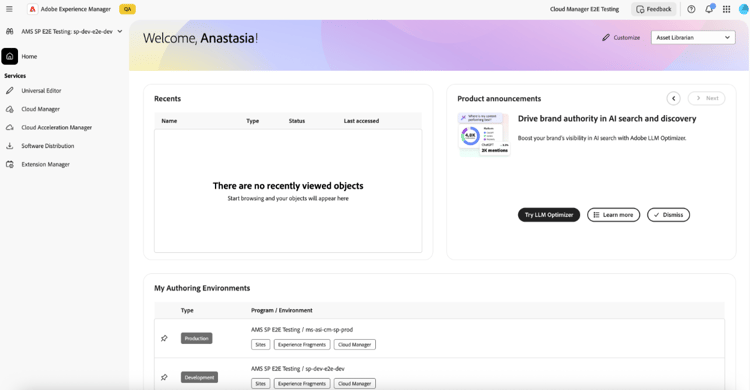This screenshot has height=390, width=750.
Task: Open Experience Fragments for ms-asi-cm-sp-prod
Action: coord(302,345)
